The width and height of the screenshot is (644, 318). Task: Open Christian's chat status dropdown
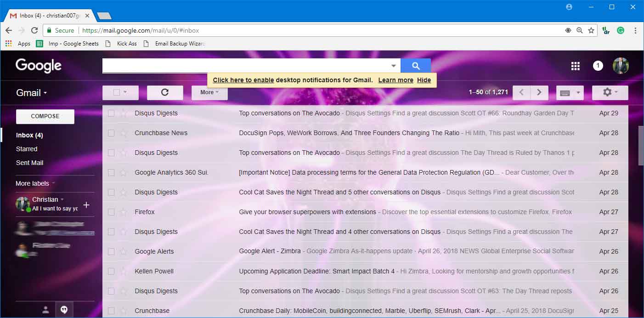[62, 199]
